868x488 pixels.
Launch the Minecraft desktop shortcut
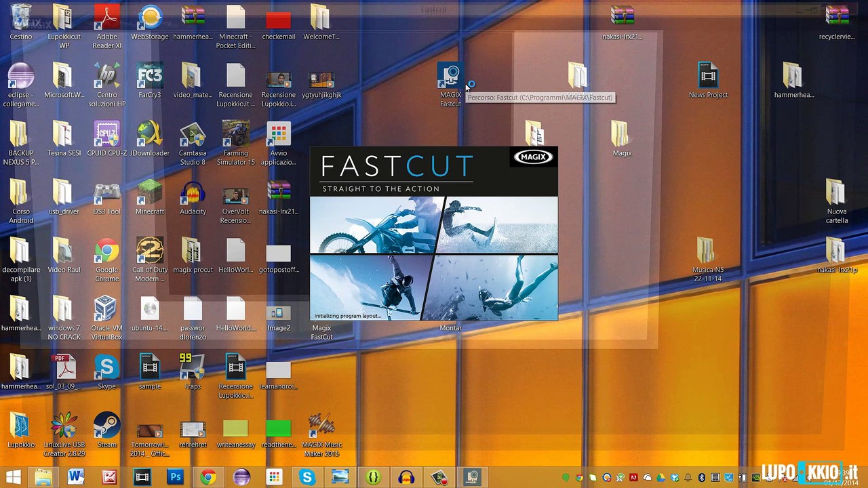pos(150,197)
